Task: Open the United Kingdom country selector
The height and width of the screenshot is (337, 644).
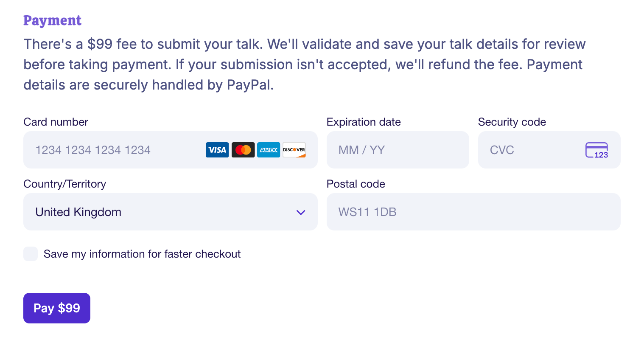Action: pyautogui.click(x=171, y=212)
